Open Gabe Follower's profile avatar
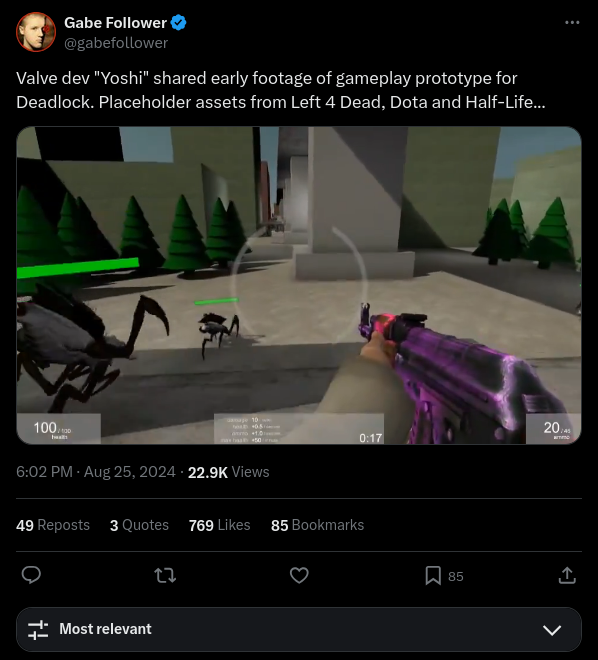This screenshot has width=598, height=660. 36,32
